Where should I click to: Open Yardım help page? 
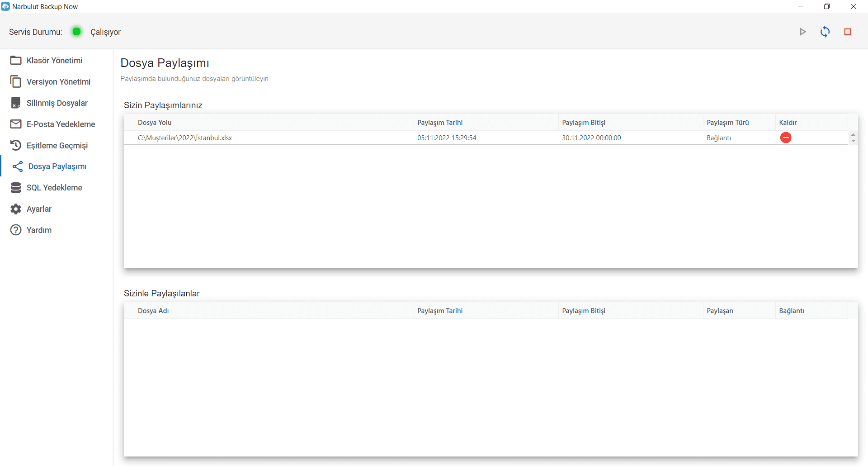click(39, 230)
